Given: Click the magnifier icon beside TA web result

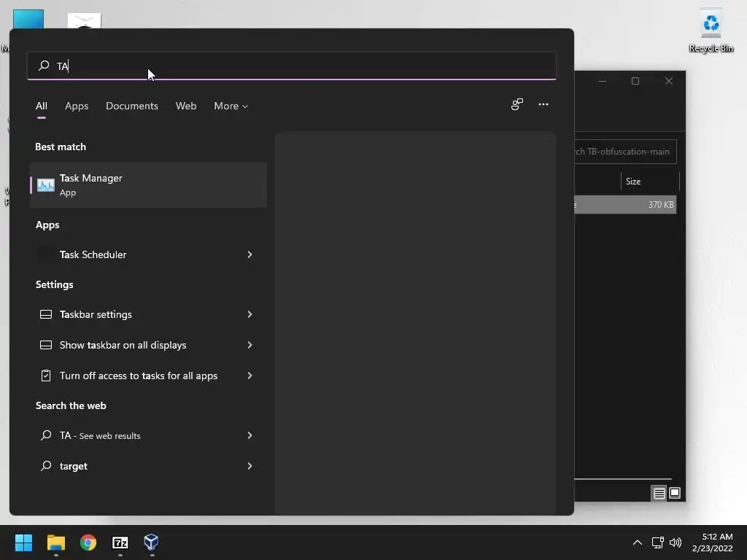Looking at the screenshot, I should pyautogui.click(x=46, y=435).
